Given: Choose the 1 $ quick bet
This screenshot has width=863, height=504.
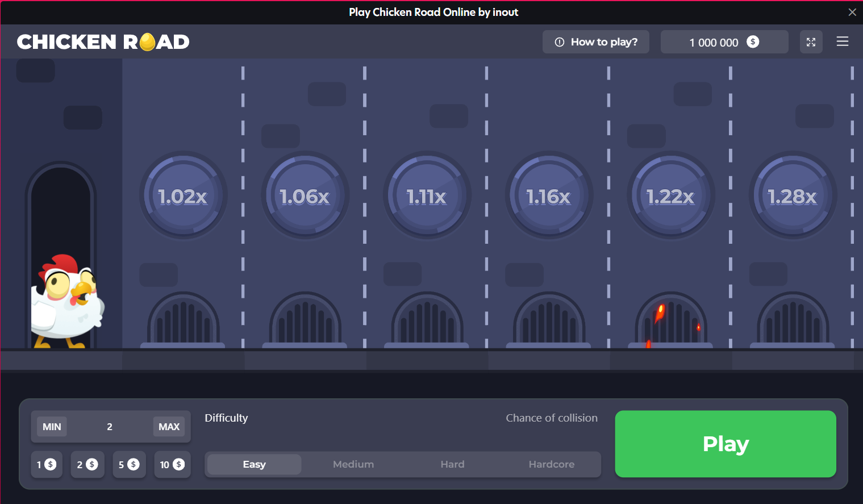Looking at the screenshot, I should [47, 465].
